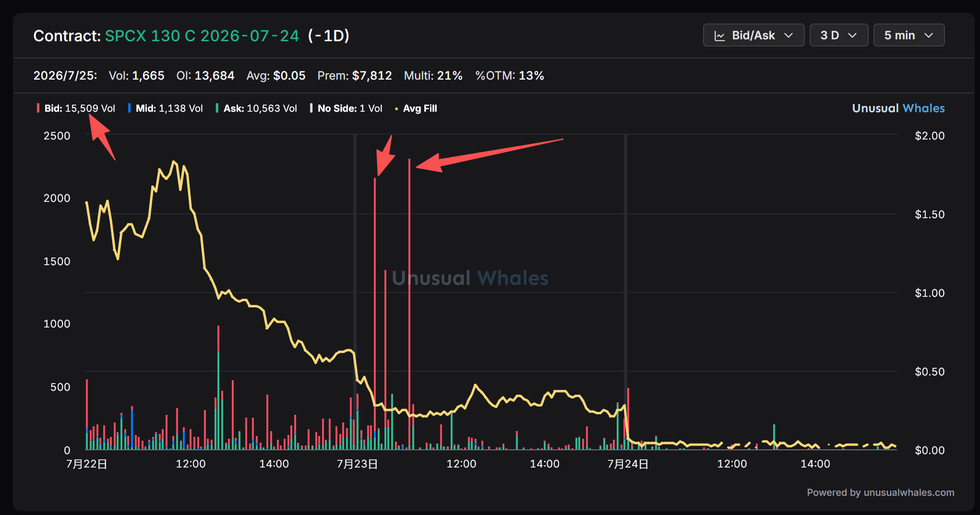Toggle the Ask volume legend series
The image size is (980, 515).
click(x=256, y=108)
